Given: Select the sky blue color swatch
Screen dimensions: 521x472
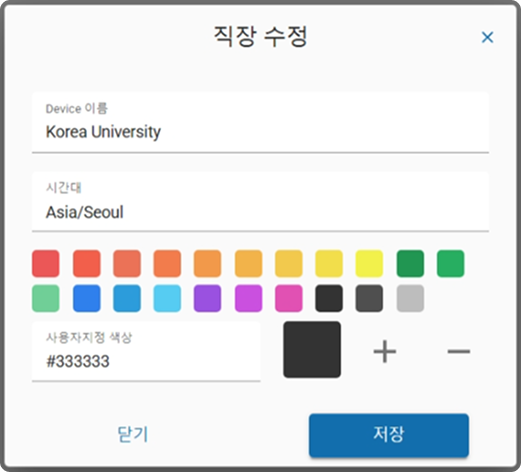Looking at the screenshot, I should click(167, 298).
